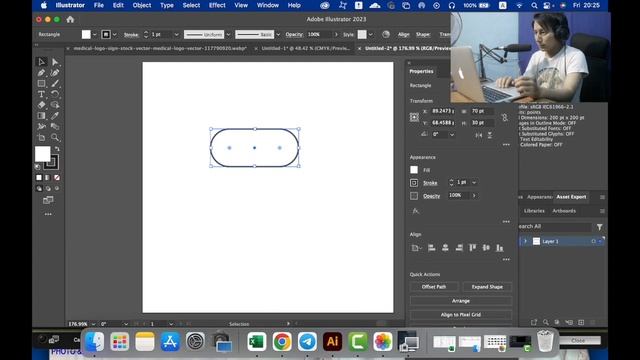Open the Object menu
Viewport: 640px width, 360px height.
point(142,5)
